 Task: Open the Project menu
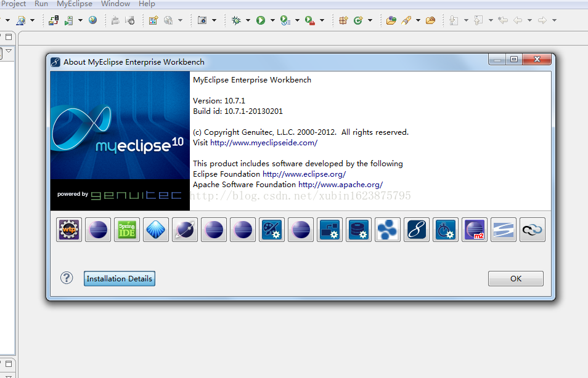pyautogui.click(x=13, y=4)
